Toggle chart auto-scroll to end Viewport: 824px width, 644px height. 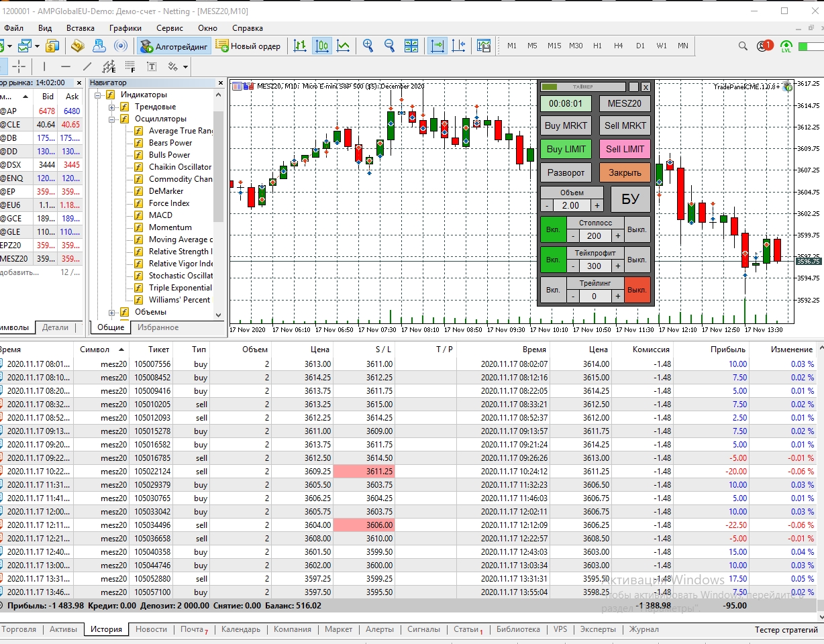pos(437,46)
